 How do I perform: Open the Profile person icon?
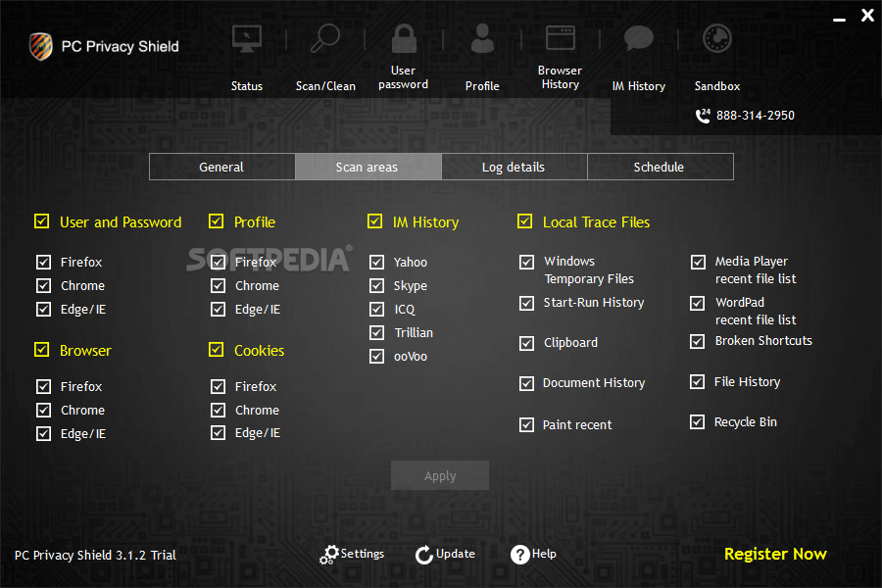482,38
